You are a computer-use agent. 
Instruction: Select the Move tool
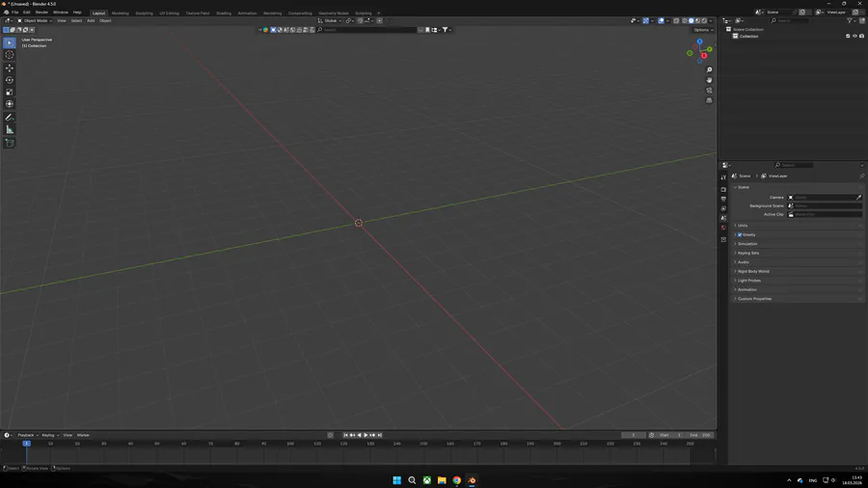pos(10,68)
